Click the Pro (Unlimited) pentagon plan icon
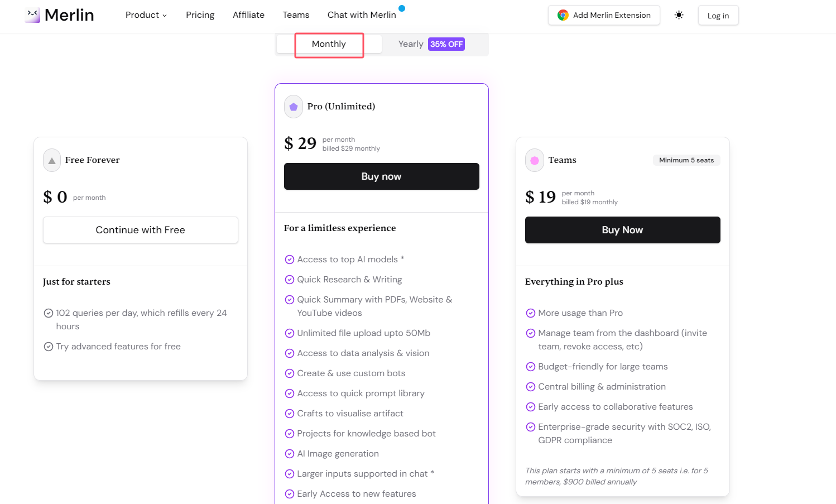The width and height of the screenshot is (836, 504). (x=294, y=107)
